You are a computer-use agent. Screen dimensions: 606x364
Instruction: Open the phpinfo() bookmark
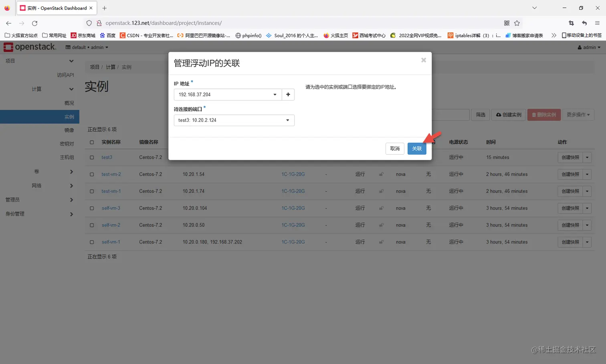(248, 35)
